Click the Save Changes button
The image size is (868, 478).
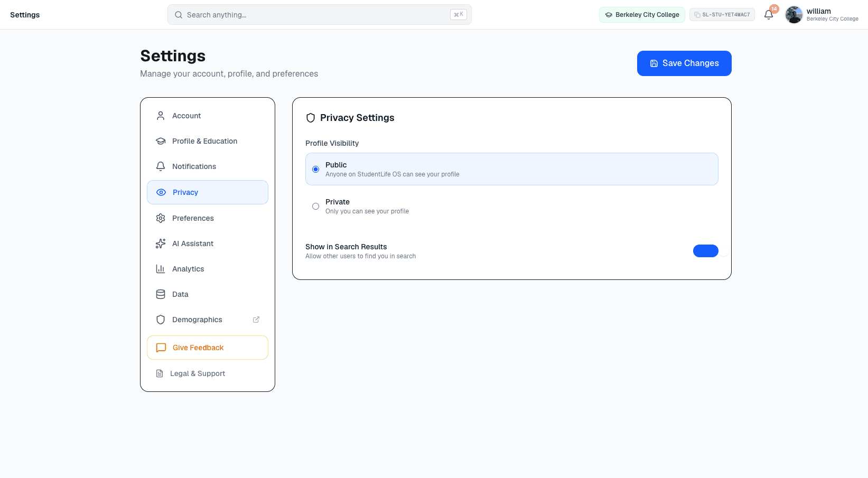[684, 63]
